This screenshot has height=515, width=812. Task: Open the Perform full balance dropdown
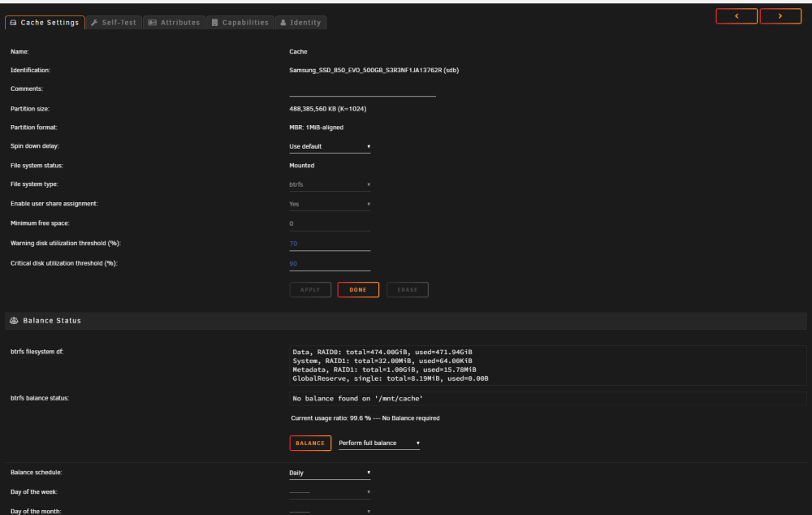coord(379,443)
